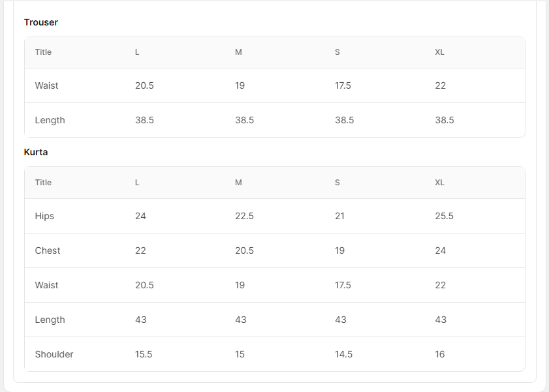Select the Title header in Trouser table
The height and width of the screenshot is (392, 549).
click(x=43, y=52)
